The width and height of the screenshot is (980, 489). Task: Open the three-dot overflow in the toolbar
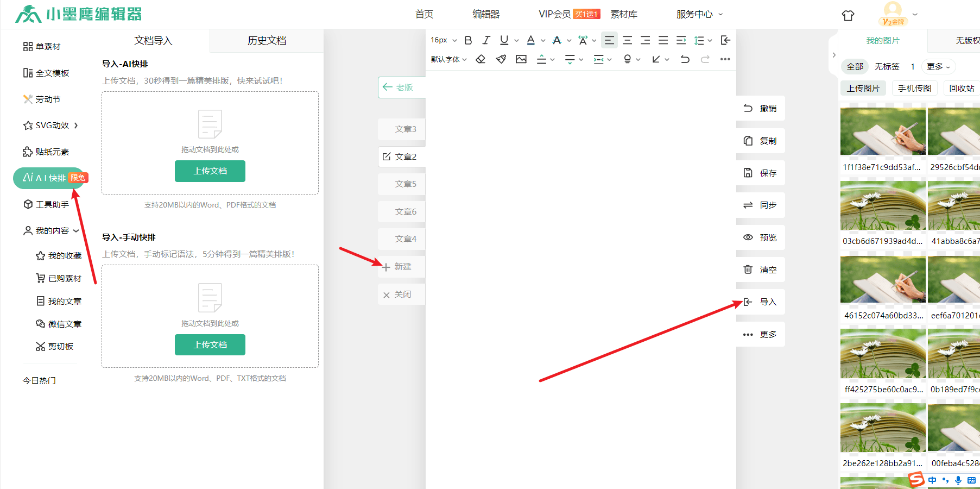[725, 59]
